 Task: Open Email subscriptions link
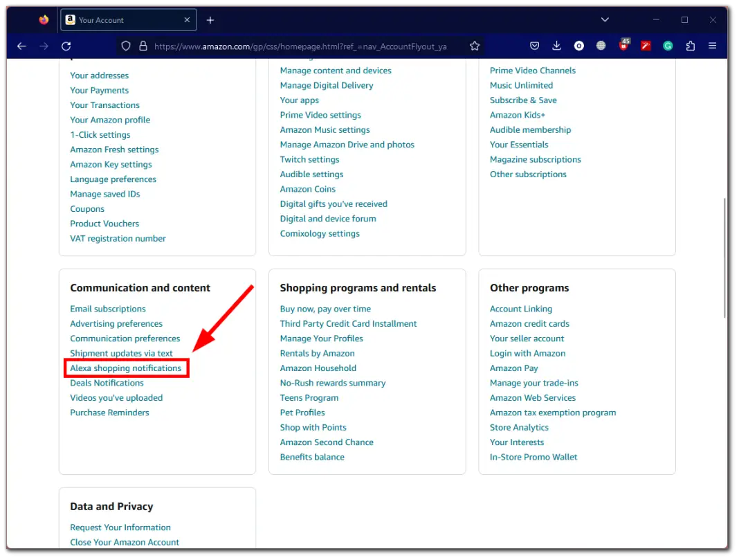tap(108, 309)
